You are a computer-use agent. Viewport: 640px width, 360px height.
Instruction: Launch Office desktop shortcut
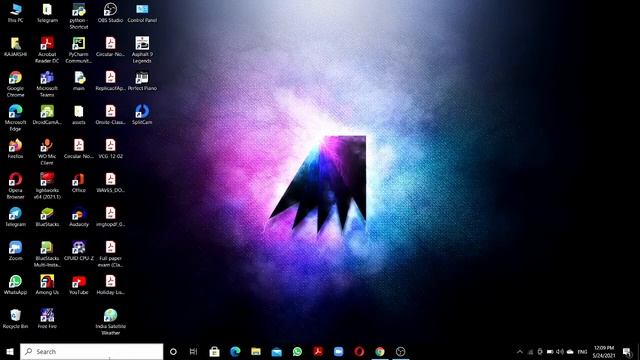(x=79, y=182)
